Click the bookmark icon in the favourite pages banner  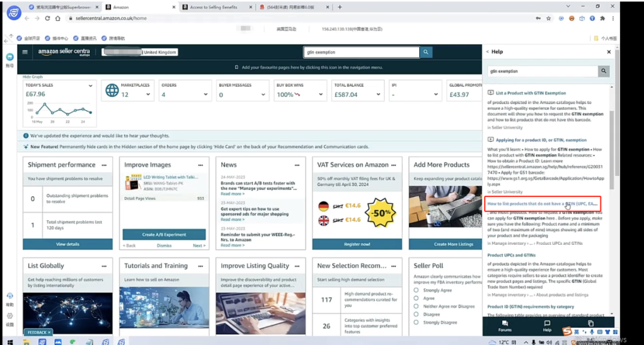236,67
